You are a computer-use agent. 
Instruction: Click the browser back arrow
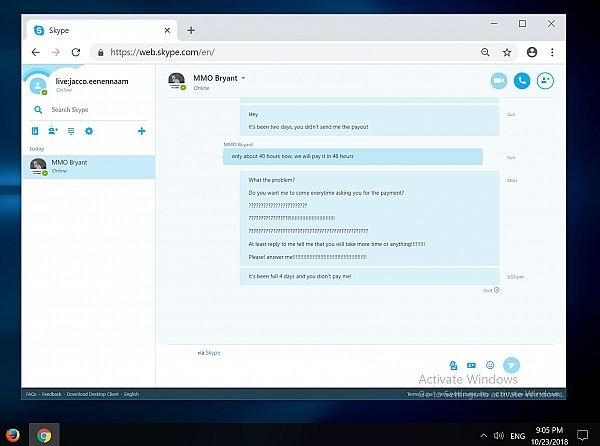[36, 52]
